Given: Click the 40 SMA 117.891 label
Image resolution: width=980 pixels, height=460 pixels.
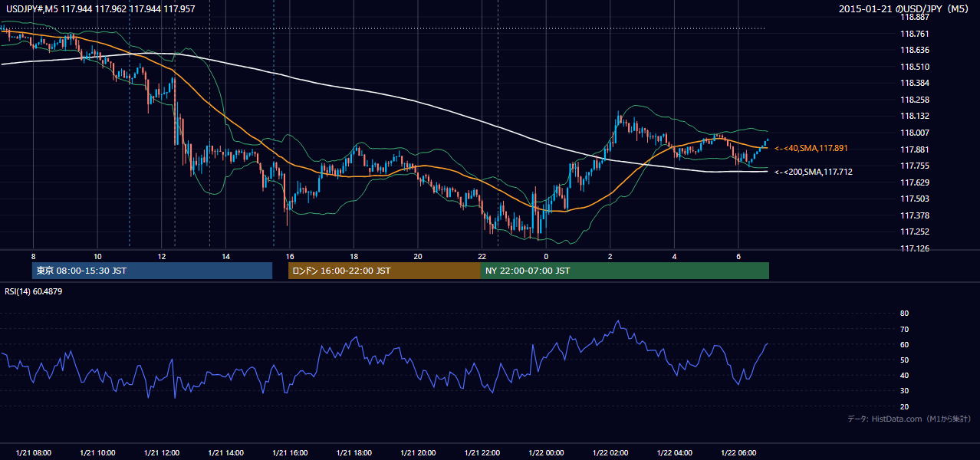Looking at the screenshot, I should coord(811,148).
